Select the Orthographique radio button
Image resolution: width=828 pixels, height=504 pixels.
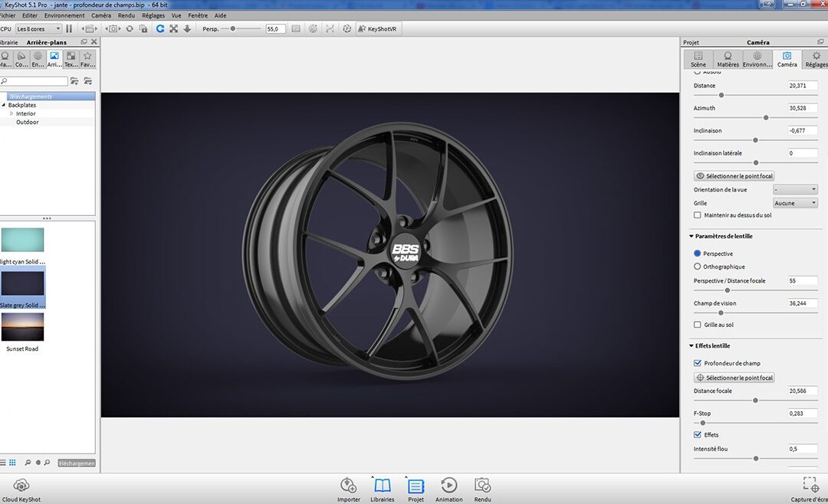[x=697, y=267]
